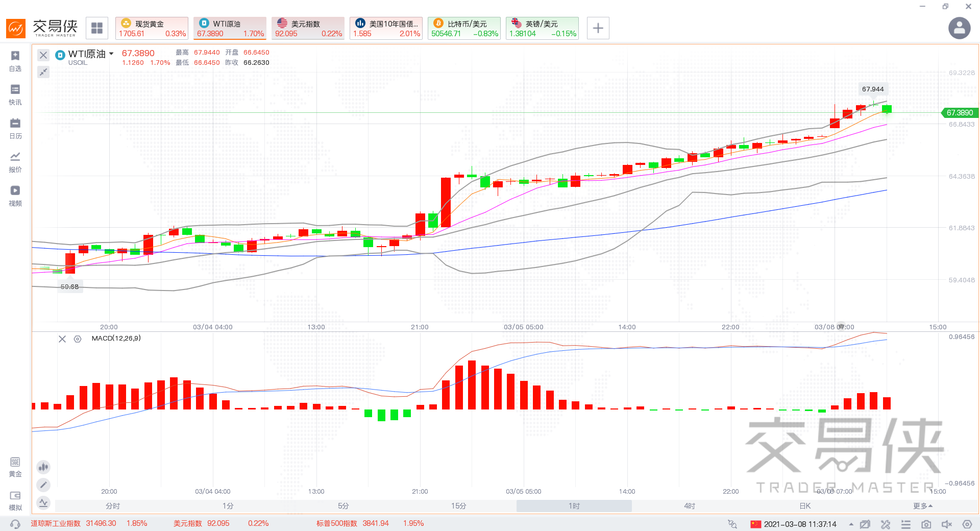Select the 4时 timeframe
Screen dimensions: 980x531
click(x=690, y=506)
